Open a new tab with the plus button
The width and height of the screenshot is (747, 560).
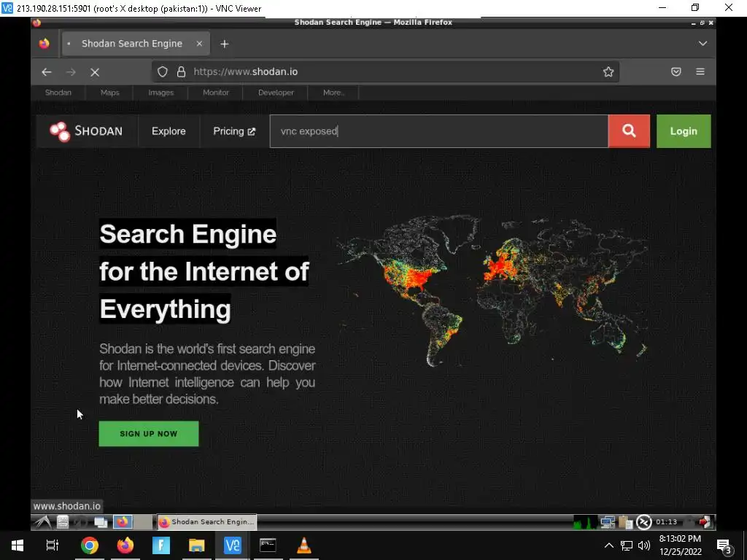click(225, 44)
